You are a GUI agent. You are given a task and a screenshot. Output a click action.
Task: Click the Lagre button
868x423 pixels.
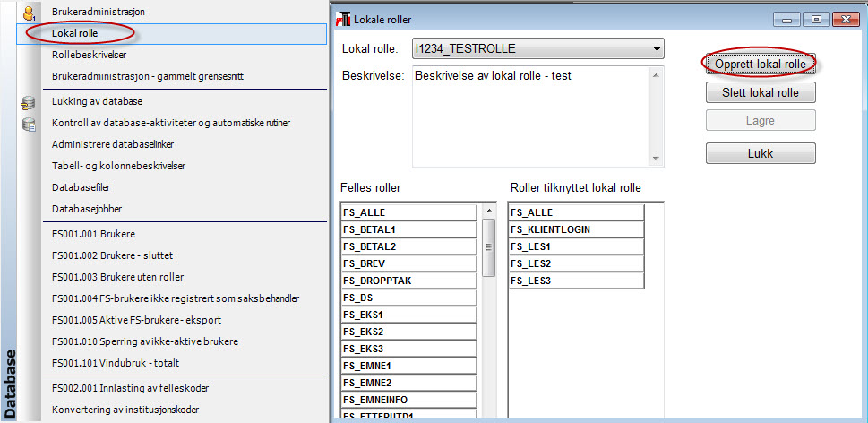(x=761, y=121)
